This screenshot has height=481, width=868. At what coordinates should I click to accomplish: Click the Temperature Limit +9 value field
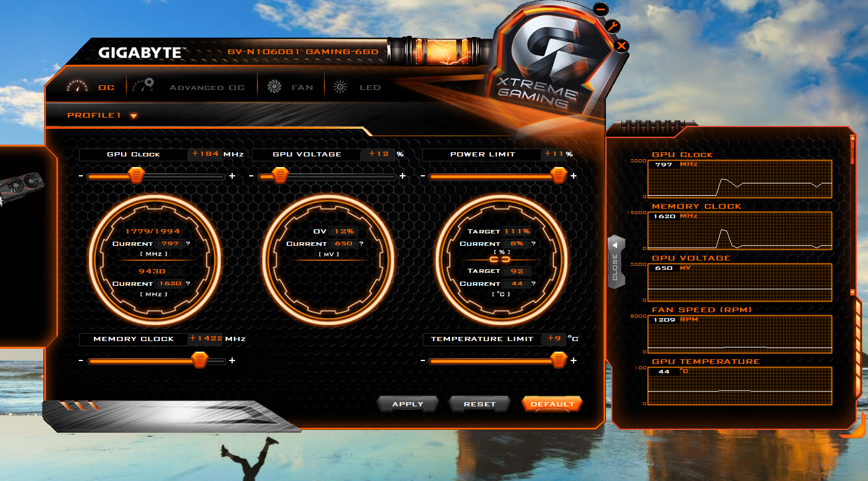[554, 339]
